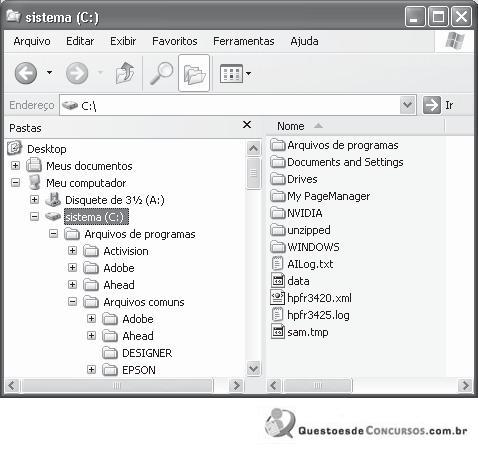Open the Exibir menu

pyautogui.click(x=123, y=41)
